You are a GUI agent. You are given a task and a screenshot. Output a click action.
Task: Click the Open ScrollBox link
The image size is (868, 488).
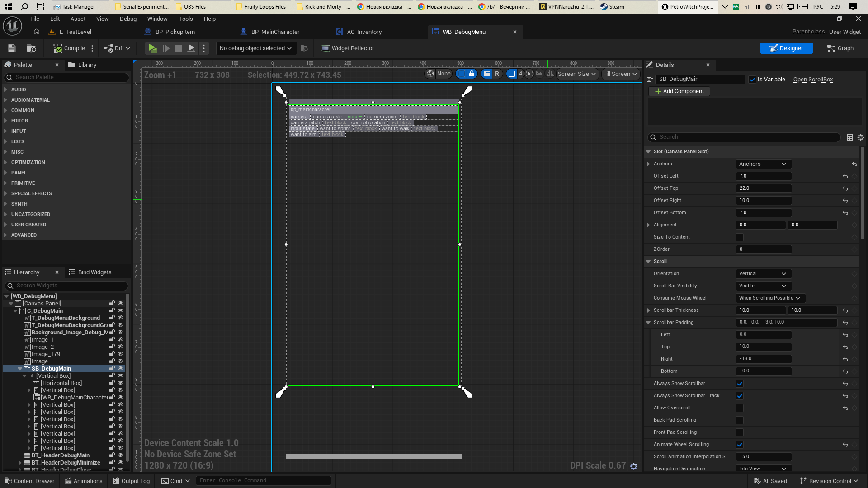(812, 80)
